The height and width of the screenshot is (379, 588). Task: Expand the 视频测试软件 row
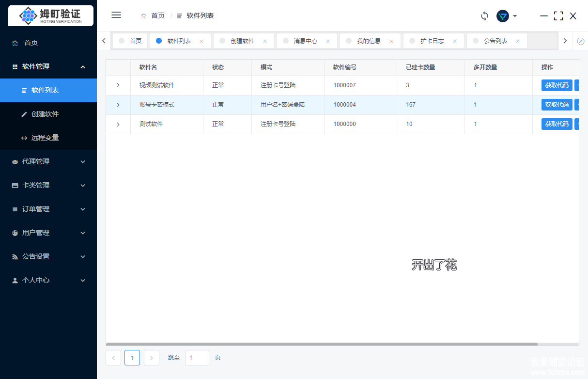(x=118, y=85)
